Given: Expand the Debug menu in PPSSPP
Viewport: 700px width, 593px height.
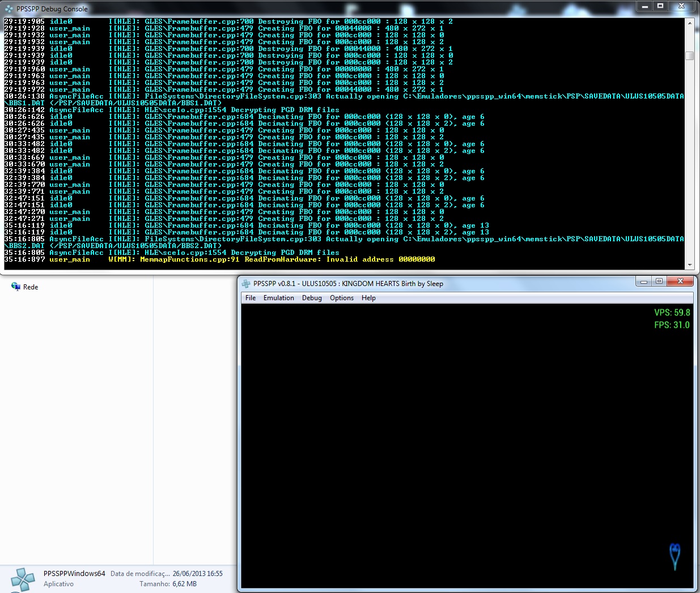Looking at the screenshot, I should pyautogui.click(x=312, y=298).
